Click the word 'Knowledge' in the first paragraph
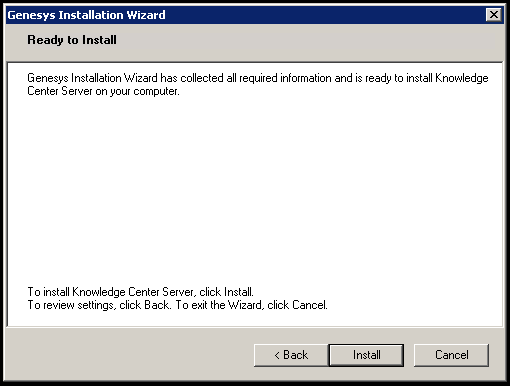 coord(462,78)
